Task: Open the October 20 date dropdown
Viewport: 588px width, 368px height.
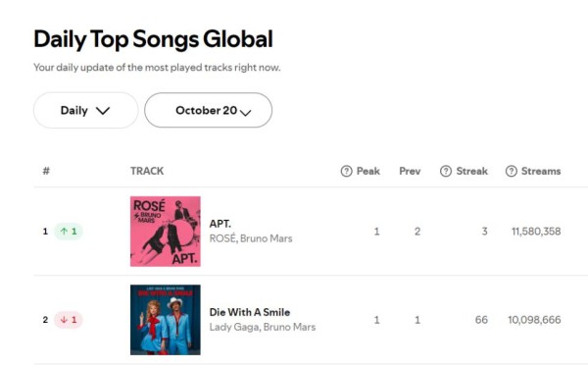Action: point(208,110)
